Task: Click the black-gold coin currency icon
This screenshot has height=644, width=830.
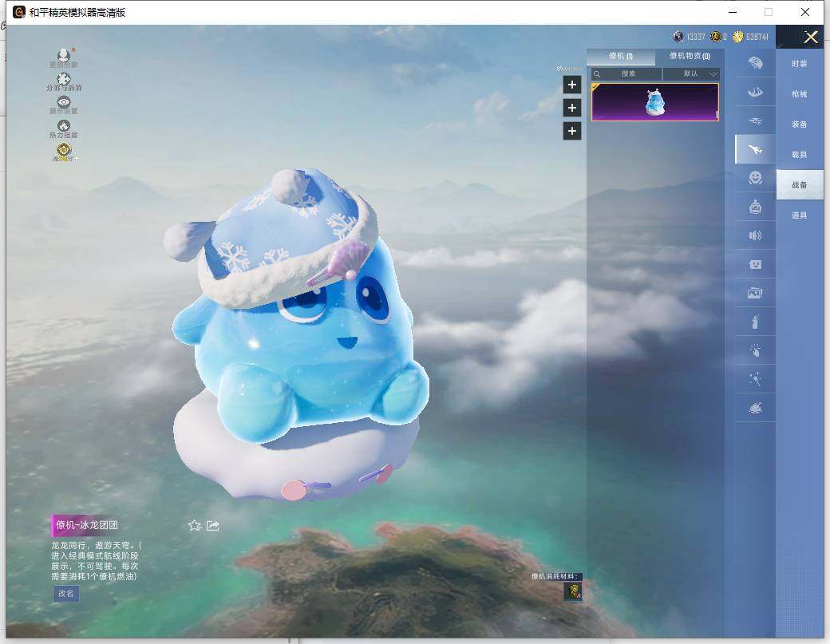Action: tap(716, 37)
